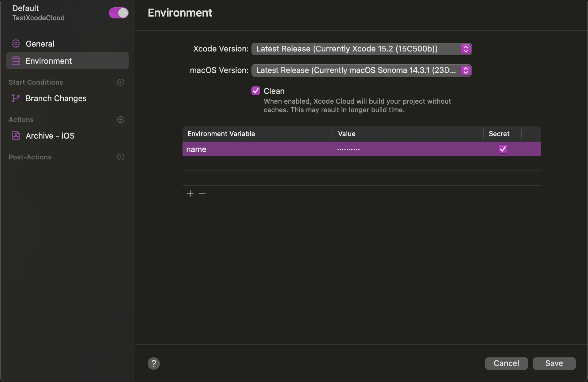588x382 pixels.
Task: Click the Branch Changes branch icon
Action: pos(16,98)
